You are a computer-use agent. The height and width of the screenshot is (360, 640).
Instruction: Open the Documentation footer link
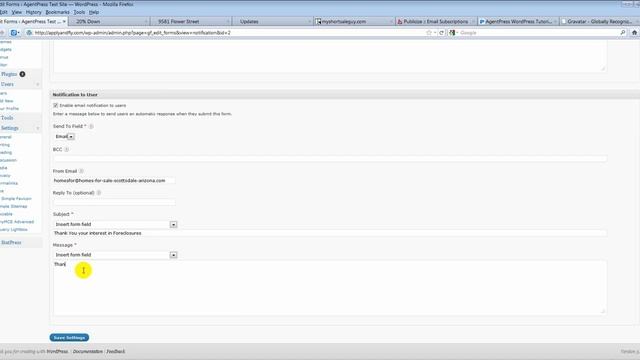pyautogui.click(x=88, y=351)
